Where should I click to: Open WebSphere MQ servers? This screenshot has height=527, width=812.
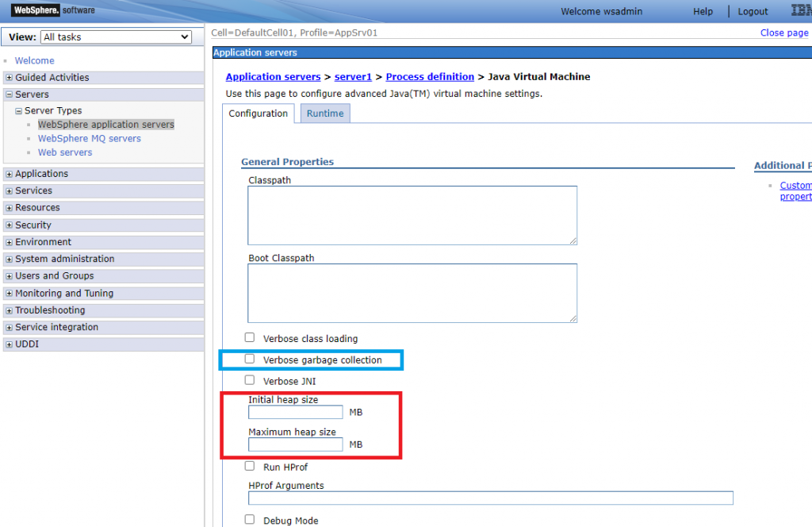tap(89, 138)
